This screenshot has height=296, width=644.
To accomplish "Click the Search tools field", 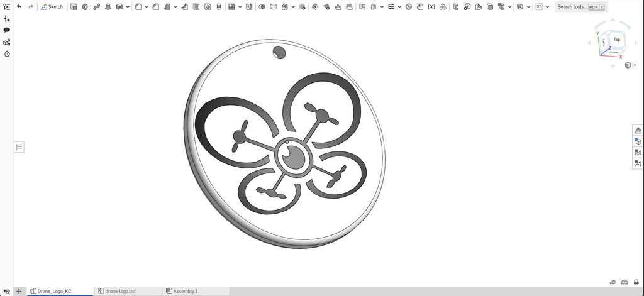I will click(x=581, y=6).
